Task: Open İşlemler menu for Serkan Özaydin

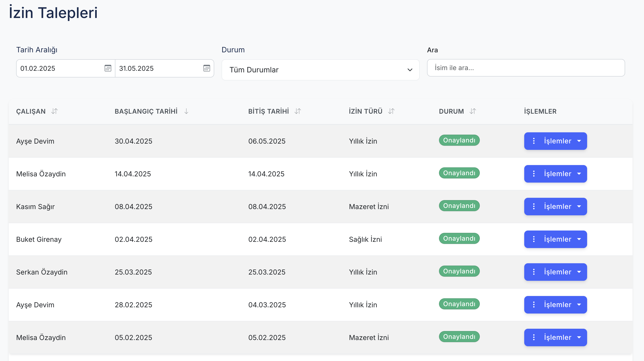Action: click(556, 272)
